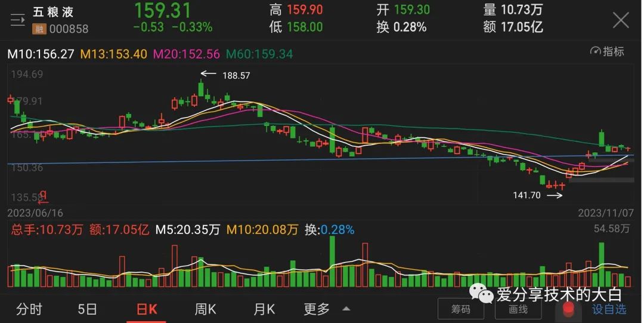The height and width of the screenshot is (323, 644).
Task: Click volume M5:20.35万 label
Action: point(188,230)
